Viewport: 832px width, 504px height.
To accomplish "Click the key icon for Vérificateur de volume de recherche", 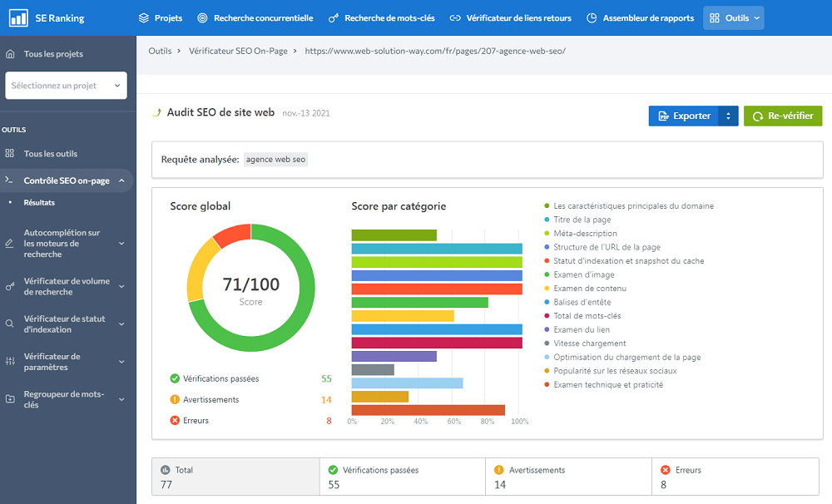I will pos(10,286).
